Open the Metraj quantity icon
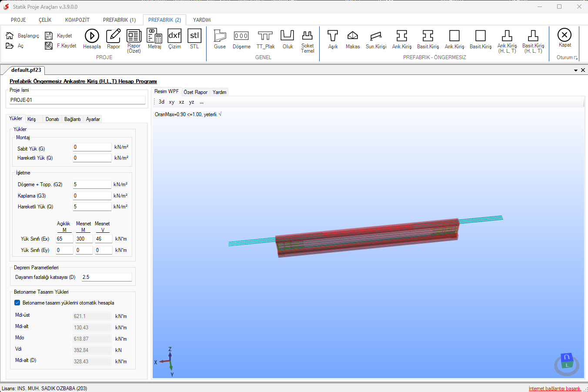The image size is (588, 392). [154, 39]
